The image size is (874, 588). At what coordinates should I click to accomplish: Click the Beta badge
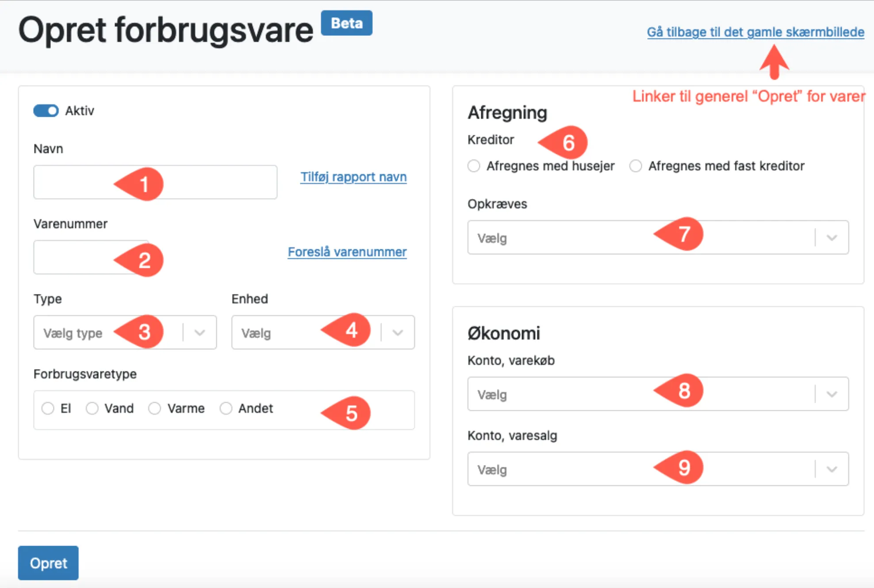pyautogui.click(x=346, y=23)
